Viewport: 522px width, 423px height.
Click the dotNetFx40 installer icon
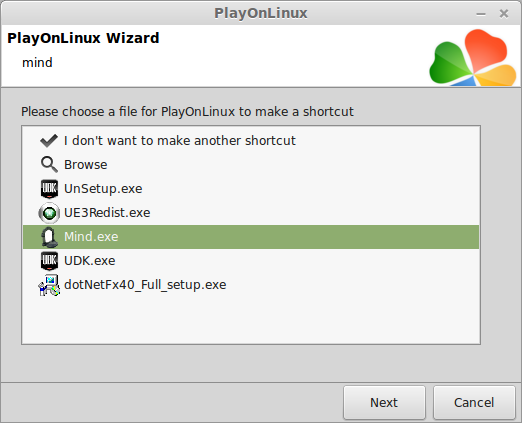[49, 285]
